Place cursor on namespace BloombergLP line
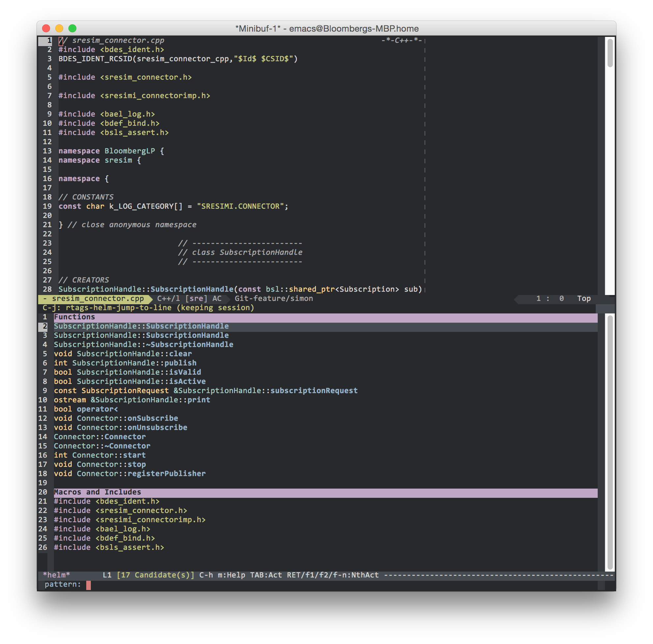Screen dimensions: 653x644 pos(111,151)
